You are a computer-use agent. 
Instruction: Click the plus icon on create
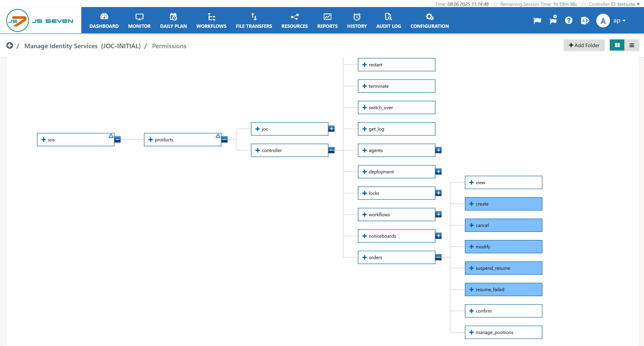click(472, 204)
